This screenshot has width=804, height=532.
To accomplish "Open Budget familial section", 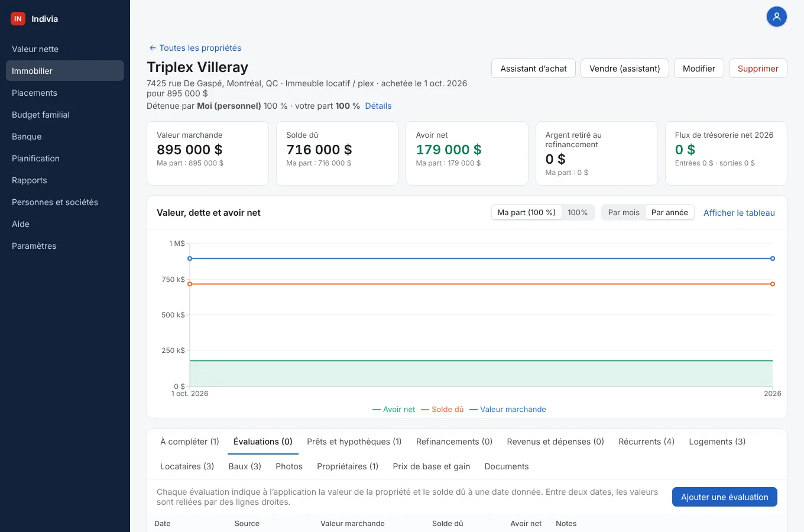I will click(x=65, y=115).
